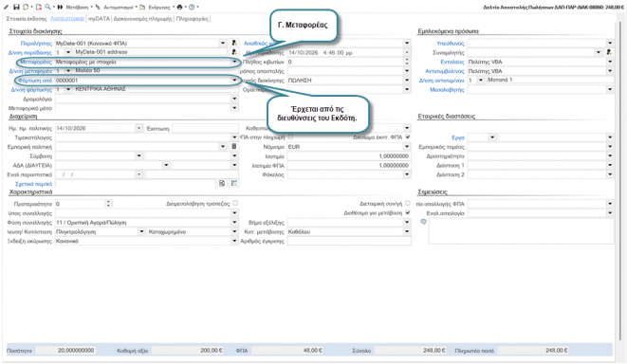Click the help question mark icon
The height and width of the screenshot is (364, 627).
(192, 7)
